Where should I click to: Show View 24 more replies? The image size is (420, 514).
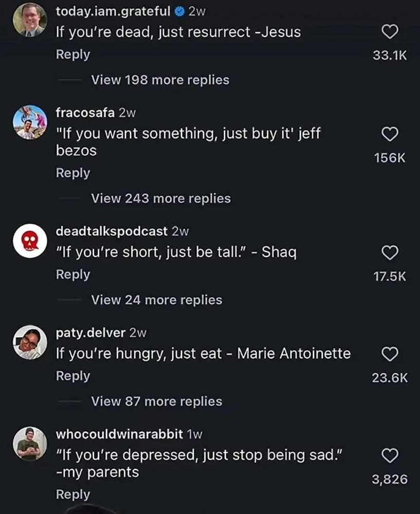pyautogui.click(x=156, y=300)
